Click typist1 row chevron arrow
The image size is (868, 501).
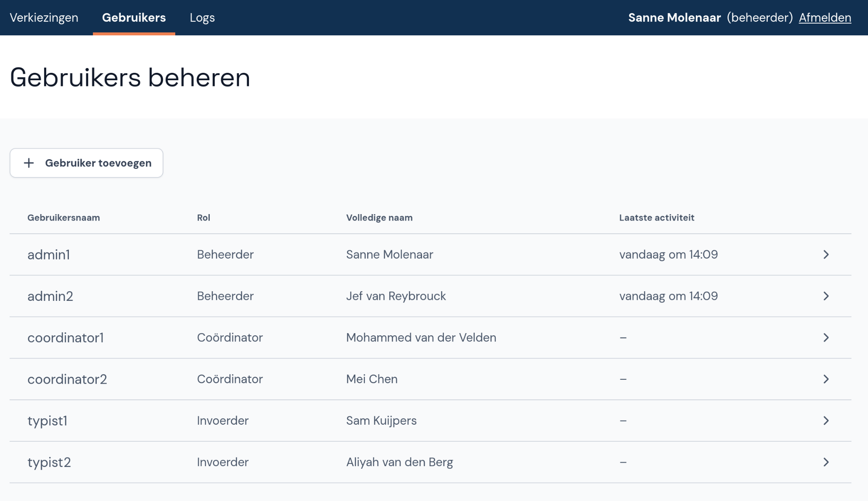826,421
